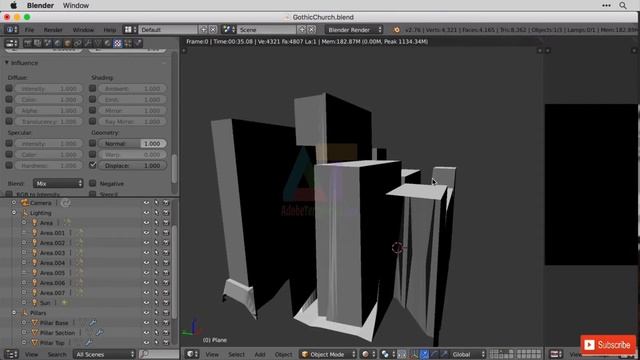Open the World properties tab (globe icon)
Viewport: 640px width, 360px height.
coord(58,43)
